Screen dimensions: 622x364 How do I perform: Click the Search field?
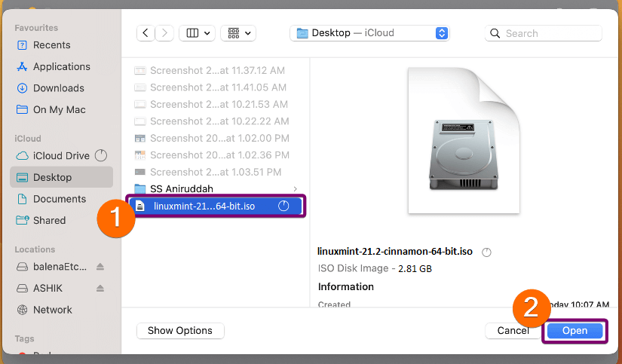pos(543,33)
